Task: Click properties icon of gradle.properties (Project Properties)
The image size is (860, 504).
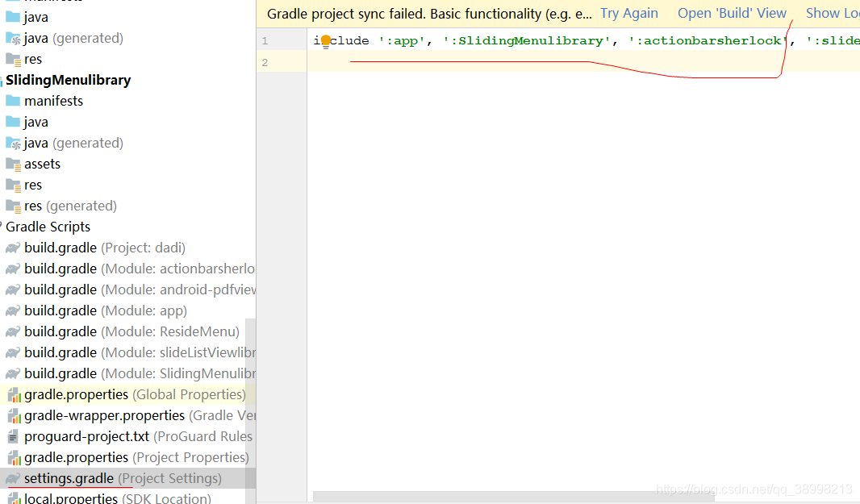Action: 14,457
